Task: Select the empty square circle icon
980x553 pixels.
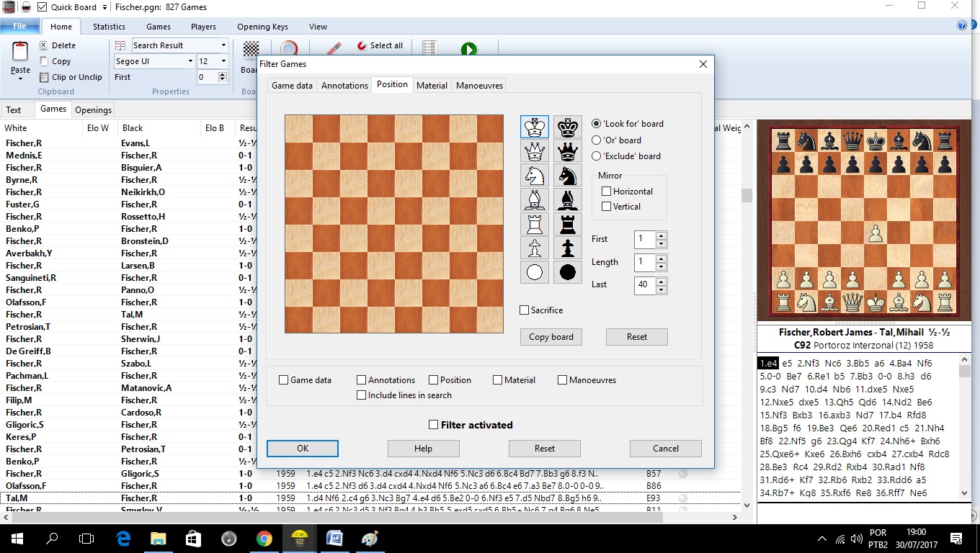Action: (x=533, y=272)
